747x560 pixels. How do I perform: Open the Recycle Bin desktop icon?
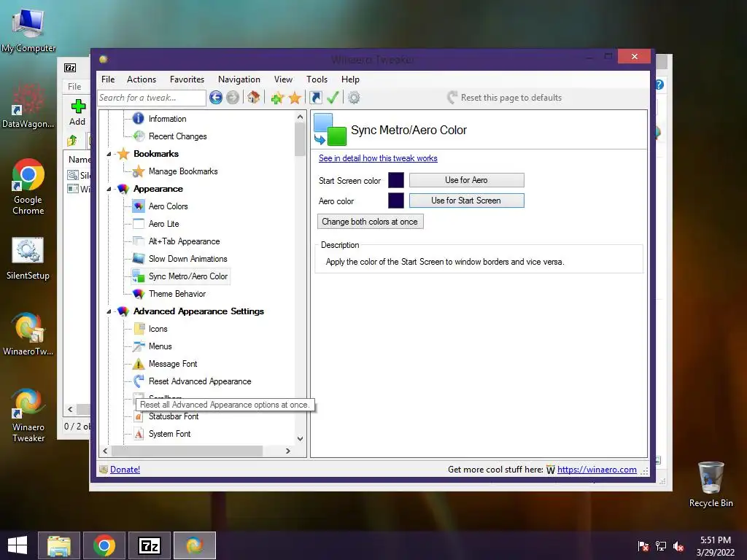711,484
